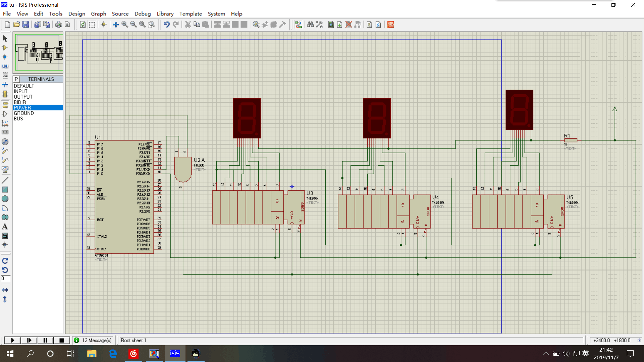The image size is (644, 362).
Task: Open search and tag binoculars tool
Action: (x=310, y=24)
